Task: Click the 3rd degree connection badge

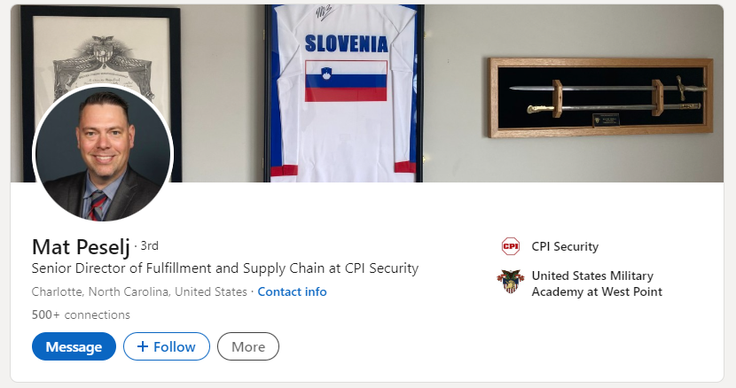Action: tap(149, 246)
